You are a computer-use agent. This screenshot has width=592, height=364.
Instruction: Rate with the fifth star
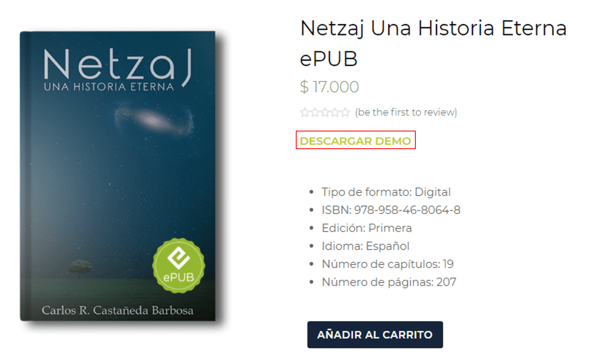pyautogui.click(x=345, y=112)
